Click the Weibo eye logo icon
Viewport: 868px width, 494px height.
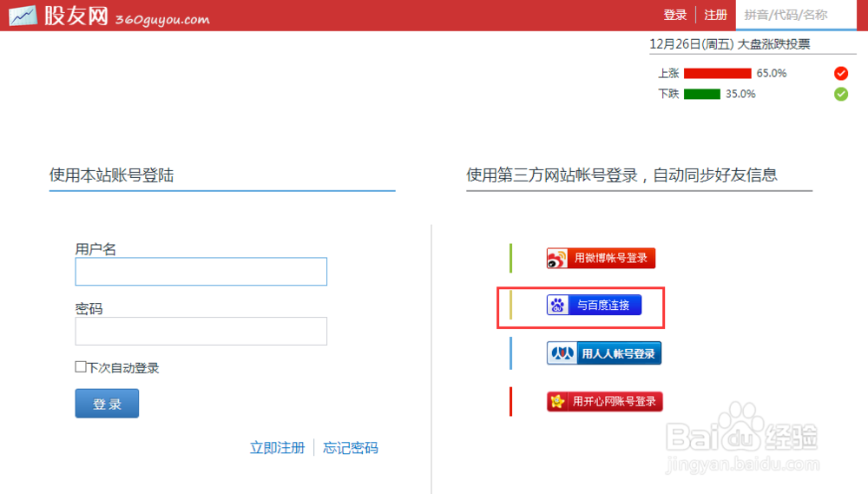click(x=557, y=259)
